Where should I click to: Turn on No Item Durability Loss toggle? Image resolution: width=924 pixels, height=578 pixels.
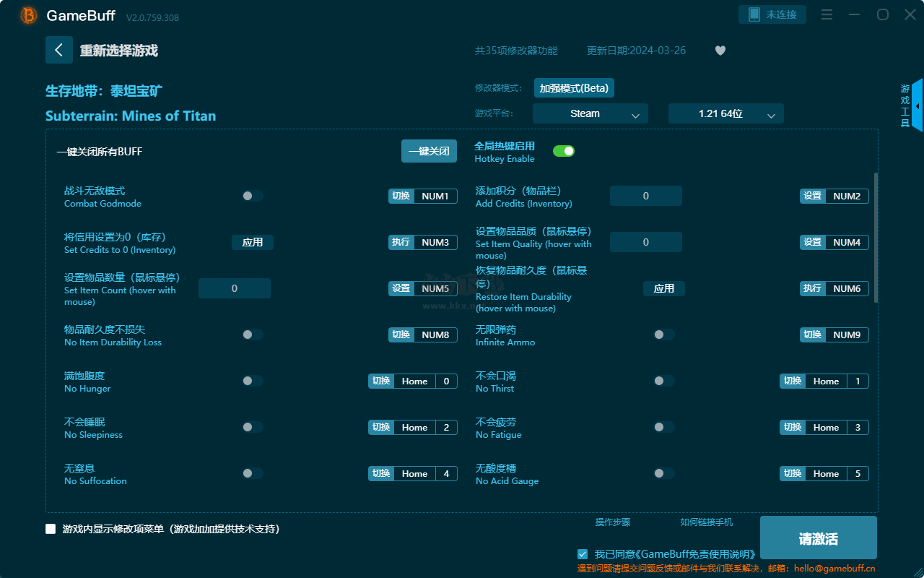252,335
